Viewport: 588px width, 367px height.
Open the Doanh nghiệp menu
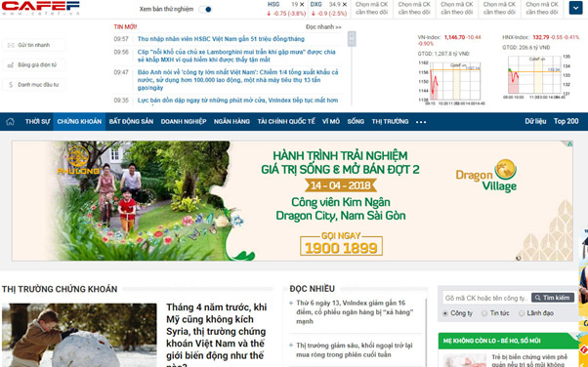[x=184, y=121]
